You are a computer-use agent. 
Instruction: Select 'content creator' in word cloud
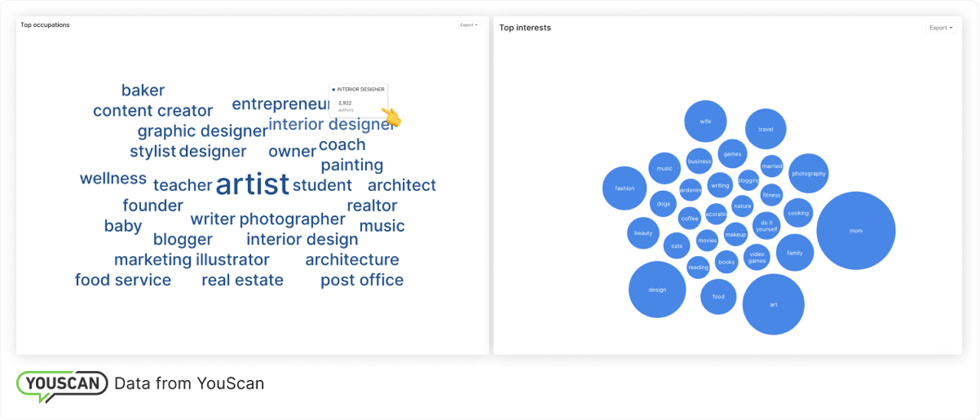tap(152, 111)
